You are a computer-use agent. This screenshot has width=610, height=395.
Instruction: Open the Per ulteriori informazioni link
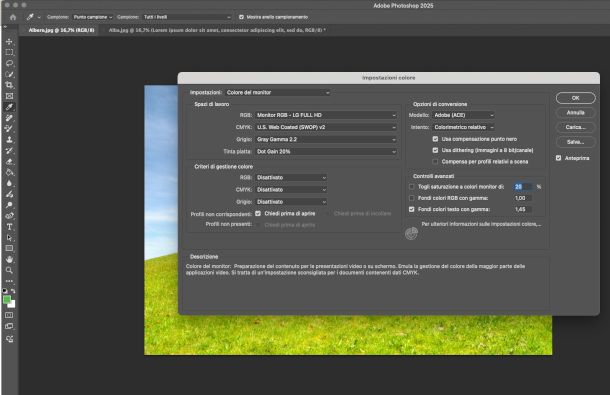(481, 224)
